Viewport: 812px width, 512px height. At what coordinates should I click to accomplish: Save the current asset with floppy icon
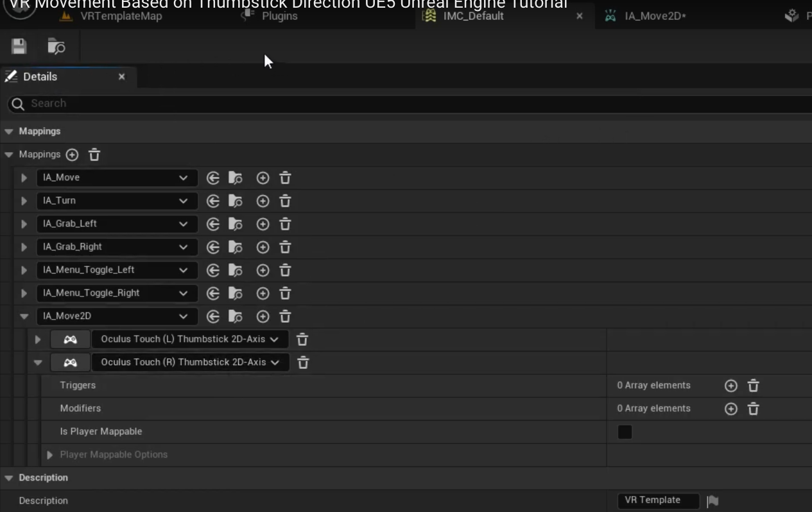19,46
